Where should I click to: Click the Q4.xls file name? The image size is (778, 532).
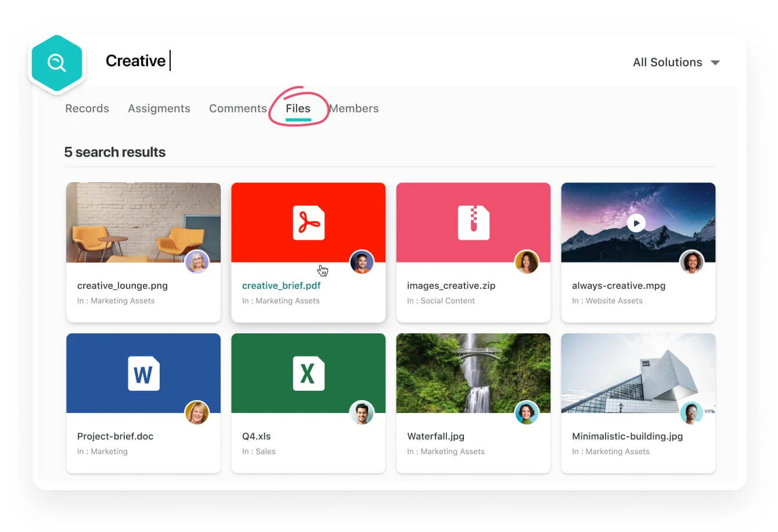point(257,436)
